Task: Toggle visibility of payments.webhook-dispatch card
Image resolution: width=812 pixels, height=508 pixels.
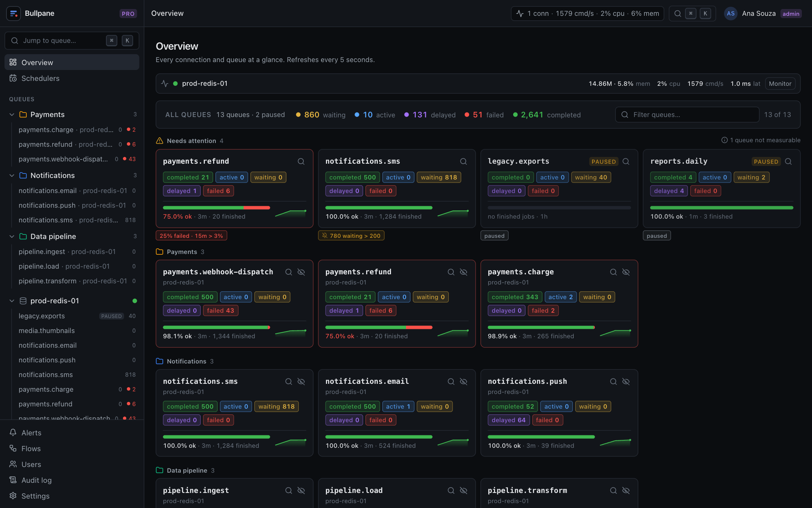Action: pyautogui.click(x=301, y=272)
